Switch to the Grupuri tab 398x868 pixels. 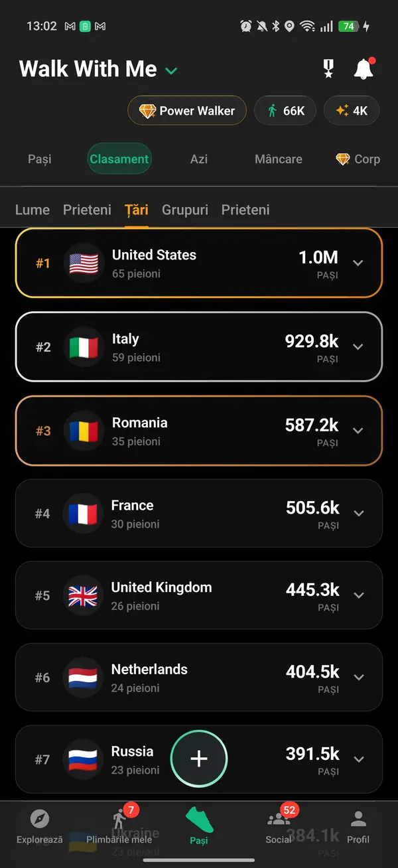[185, 210]
